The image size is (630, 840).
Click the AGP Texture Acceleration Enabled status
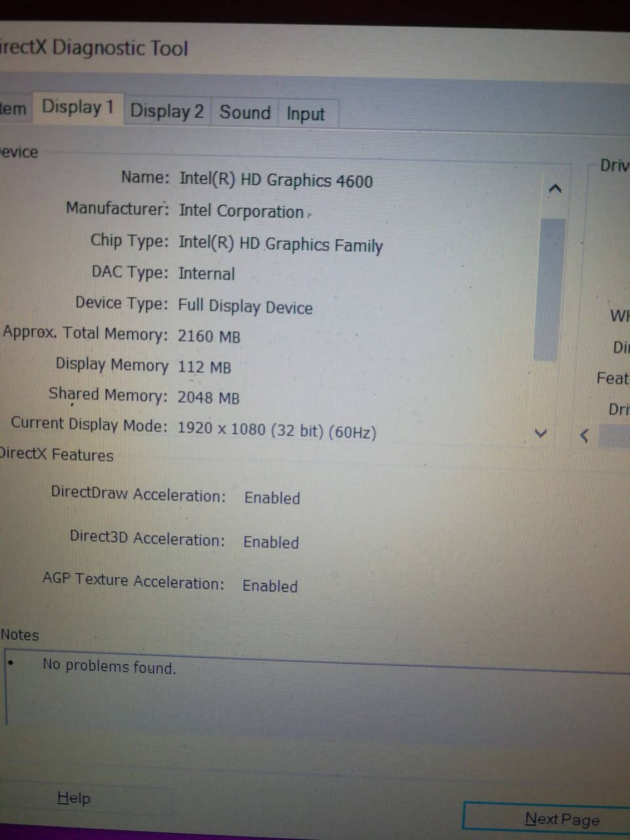click(x=269, y=586)
